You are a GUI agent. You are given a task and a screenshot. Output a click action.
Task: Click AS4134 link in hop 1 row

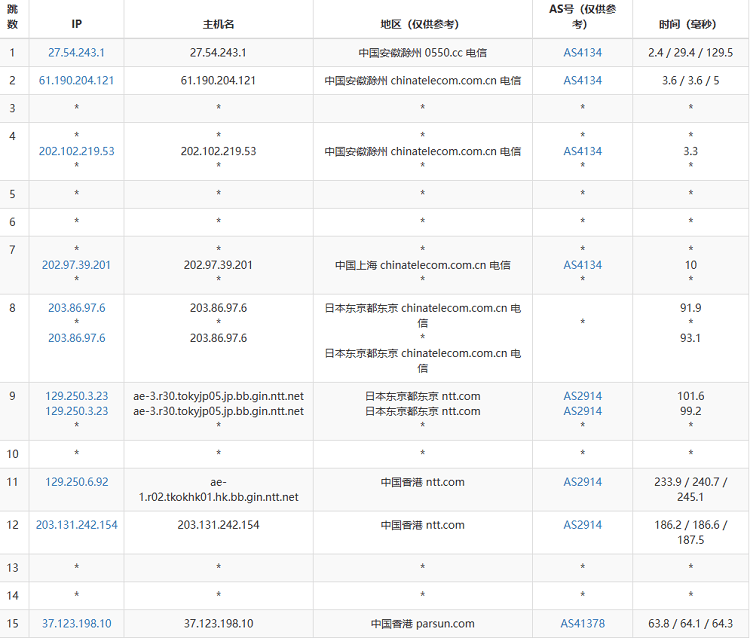coord(583,53)
